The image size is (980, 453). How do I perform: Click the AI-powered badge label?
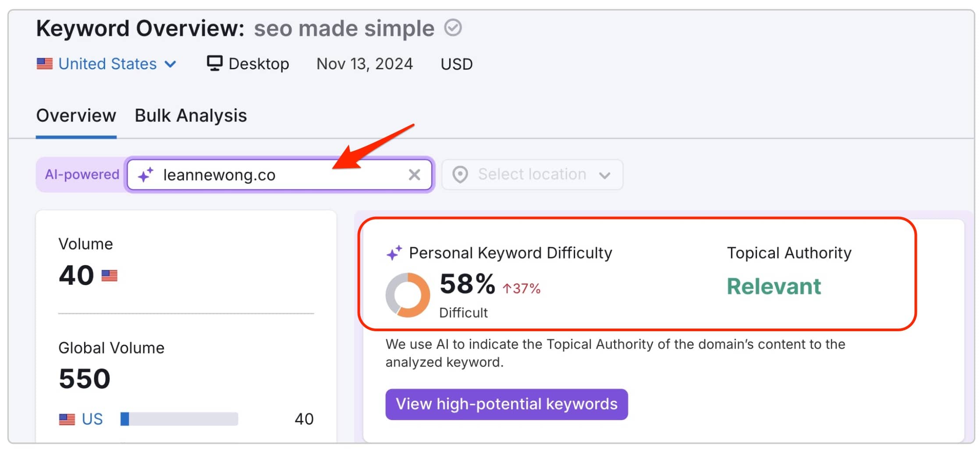(x=82, y=174)
